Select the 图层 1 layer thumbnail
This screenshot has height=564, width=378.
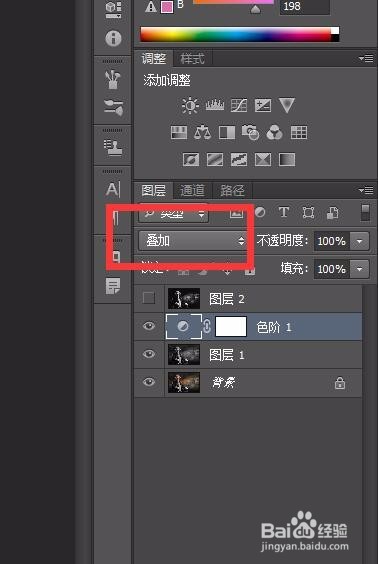pyautogui.click(x=184, y=354)
